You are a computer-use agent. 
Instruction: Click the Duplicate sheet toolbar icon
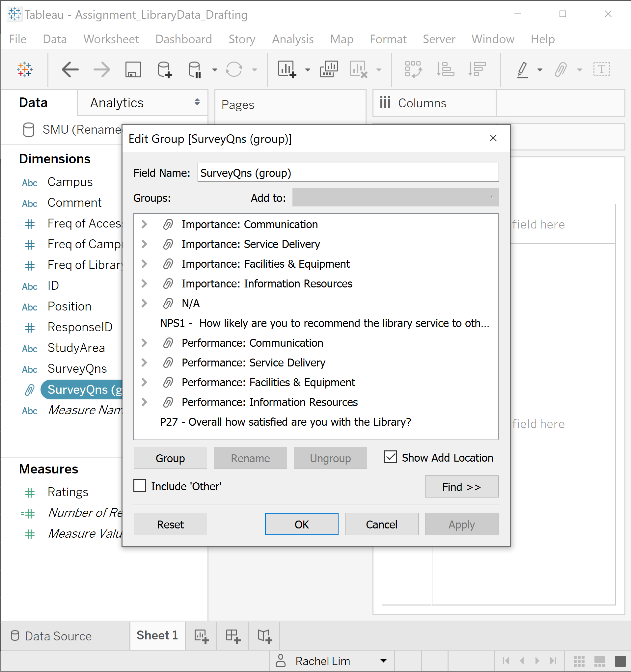[x=329, y=70]
